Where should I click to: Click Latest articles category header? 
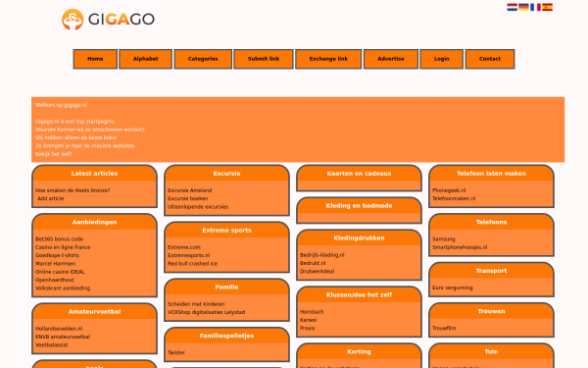click(94, 174)
